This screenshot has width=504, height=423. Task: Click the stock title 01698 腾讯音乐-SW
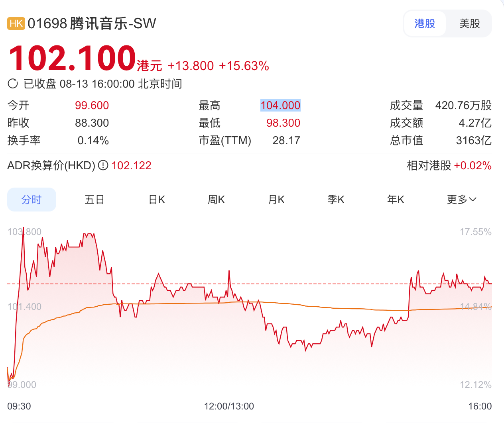click(92, 23)
